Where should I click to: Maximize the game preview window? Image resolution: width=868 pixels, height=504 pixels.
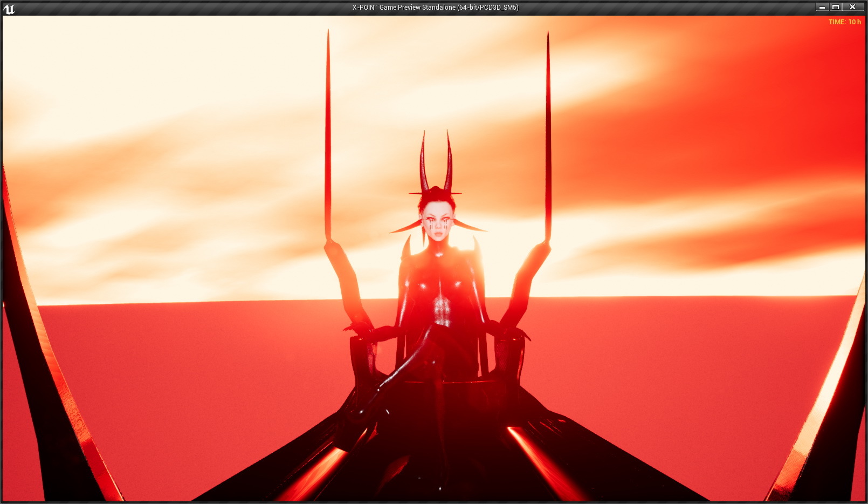(x=836, y=7)
